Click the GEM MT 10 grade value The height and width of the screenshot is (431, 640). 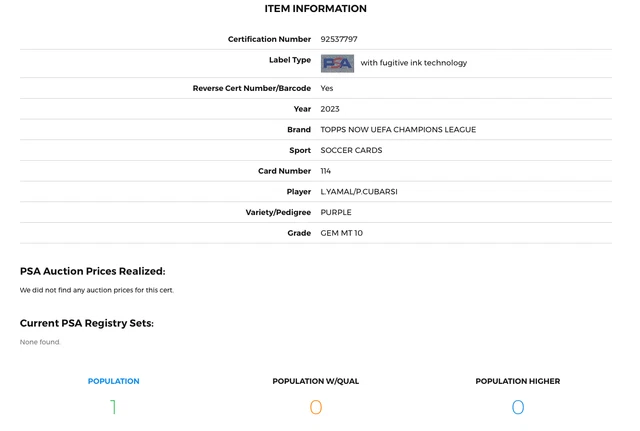click(342, 233)
